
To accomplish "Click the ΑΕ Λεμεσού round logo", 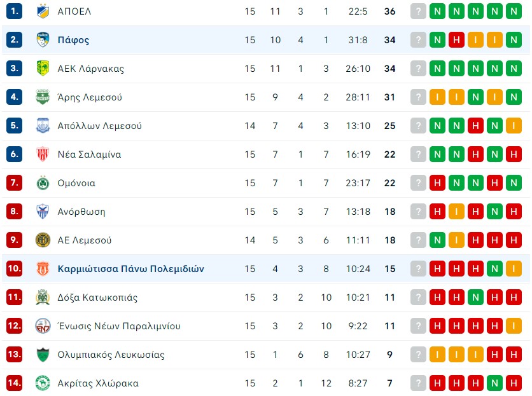I will [43, 240].
